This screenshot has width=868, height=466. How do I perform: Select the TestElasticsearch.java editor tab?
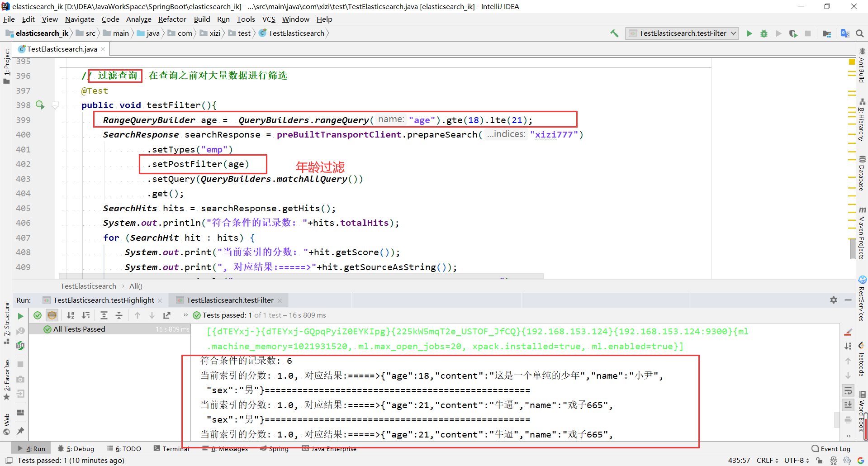point(62,49)
